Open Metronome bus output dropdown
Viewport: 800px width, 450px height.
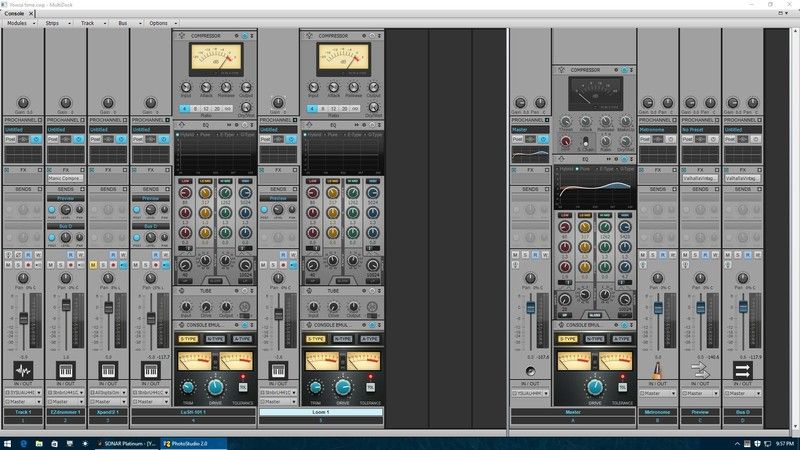click(658, 393)
